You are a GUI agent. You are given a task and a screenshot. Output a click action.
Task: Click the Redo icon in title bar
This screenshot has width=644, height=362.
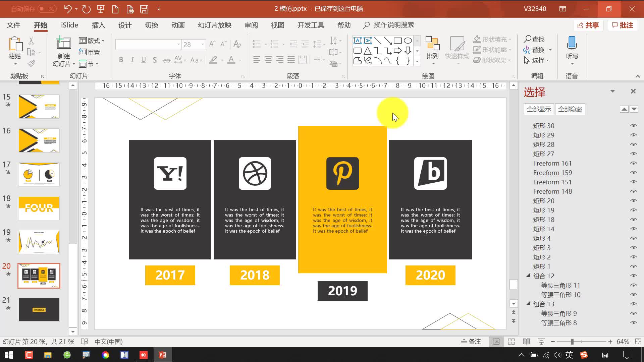coord(86,9)
